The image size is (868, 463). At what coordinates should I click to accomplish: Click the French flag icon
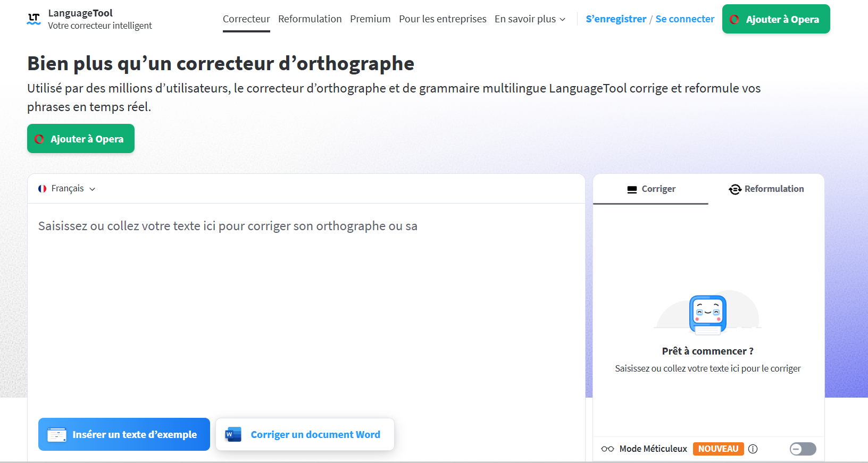point(43,189)
